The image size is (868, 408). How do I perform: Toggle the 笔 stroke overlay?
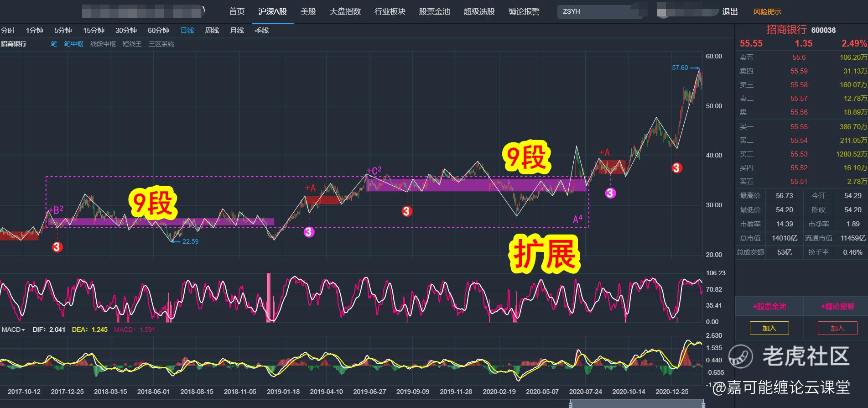click(x=54, y=44)
